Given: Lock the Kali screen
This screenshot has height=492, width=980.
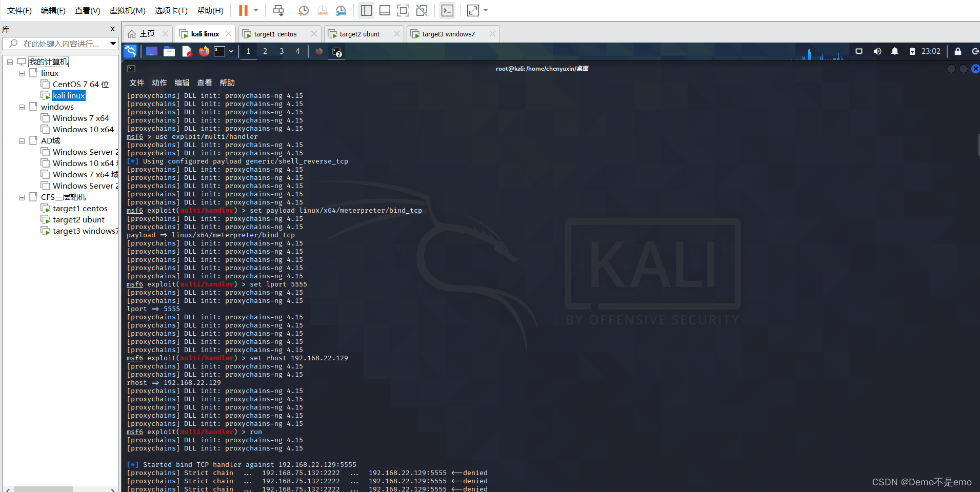Looking at the screenshot, I should click(x=957, y=51).
